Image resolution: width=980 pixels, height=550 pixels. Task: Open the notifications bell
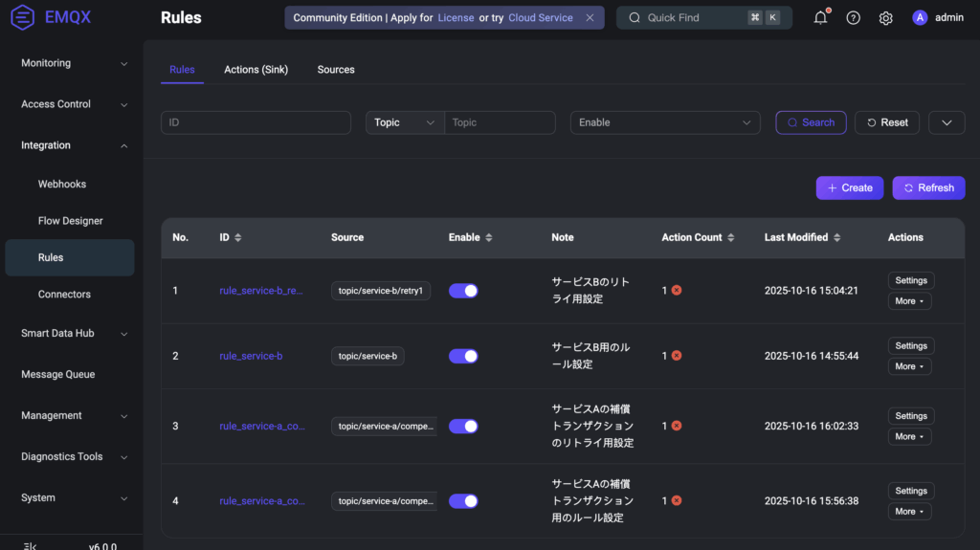tap(820, 17)
